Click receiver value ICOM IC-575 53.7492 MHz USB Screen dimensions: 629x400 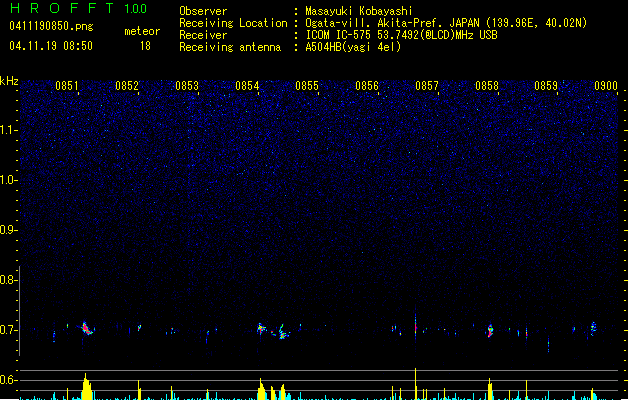tap(401, 35)
